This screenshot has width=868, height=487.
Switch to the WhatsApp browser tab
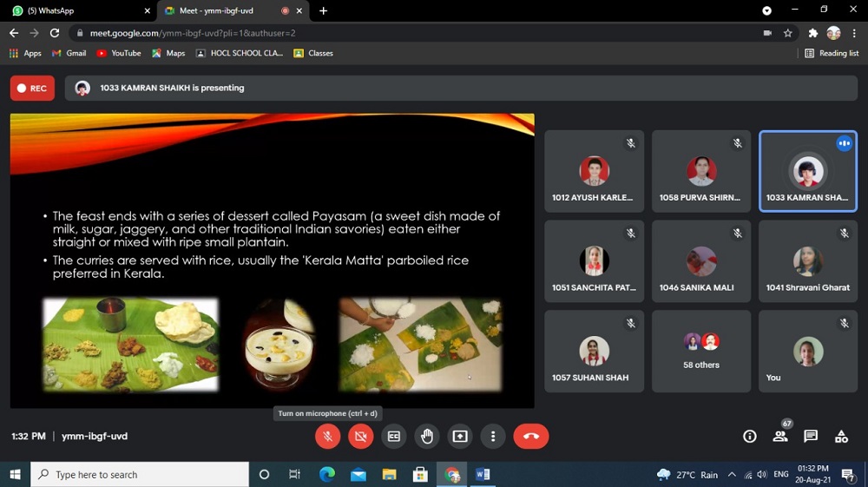78,10
